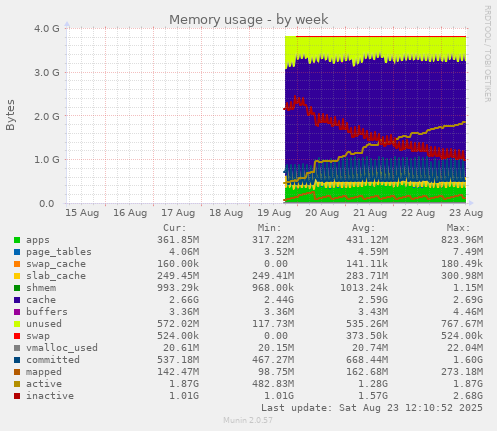Click the 'vmalloc_used' legend label
Viewport: 497px width, 431px height.
click(62, 348)
